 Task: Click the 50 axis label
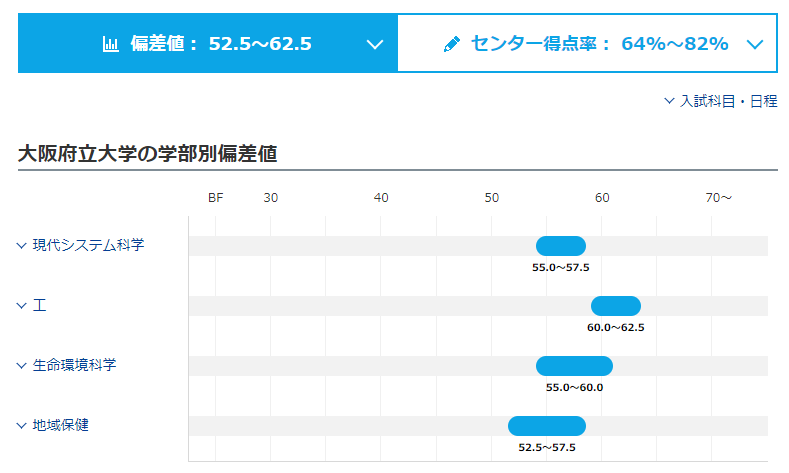point(492,198)
